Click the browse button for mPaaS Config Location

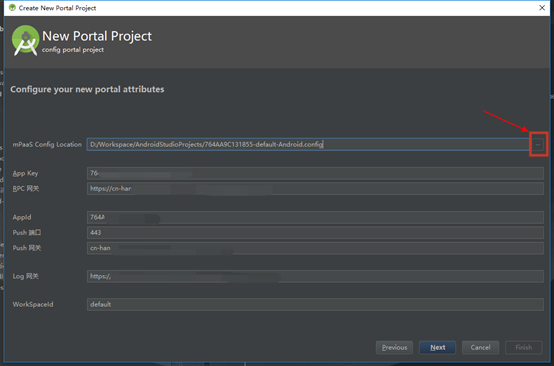538,144
